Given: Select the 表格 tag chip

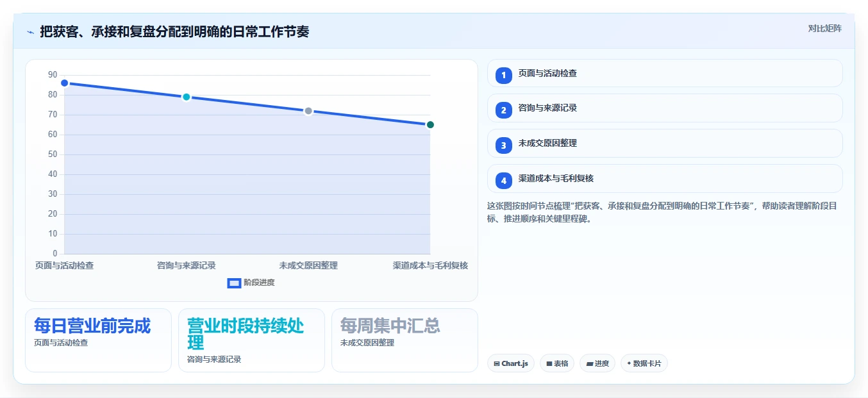Looking at the screenshot, I should point(557,363).
